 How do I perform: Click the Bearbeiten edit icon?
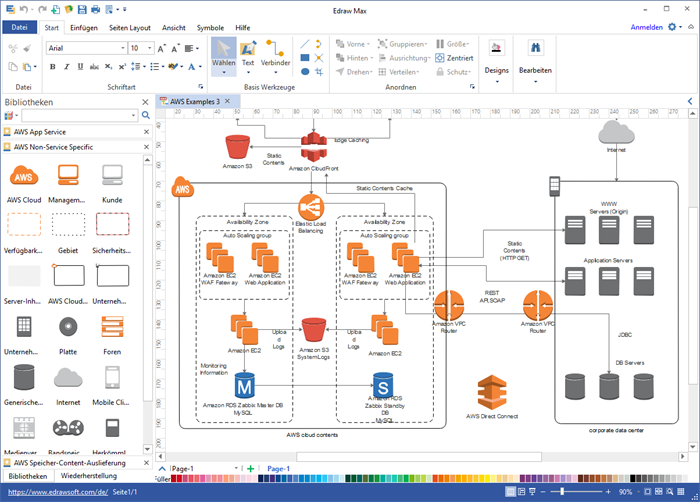click(535, 57)
